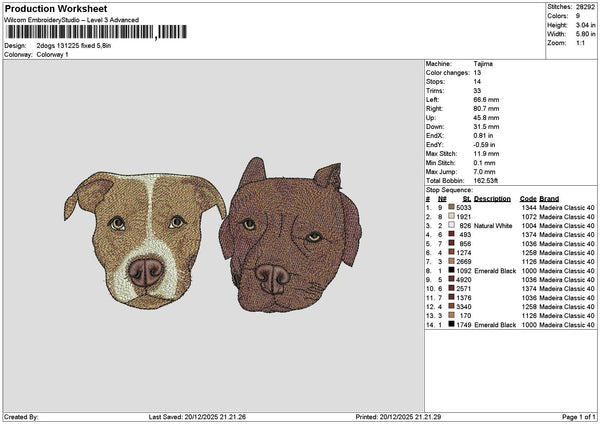Click the Down value '31.5 mm'
This screenshot has width=600, height=424.
pos(486,127)
